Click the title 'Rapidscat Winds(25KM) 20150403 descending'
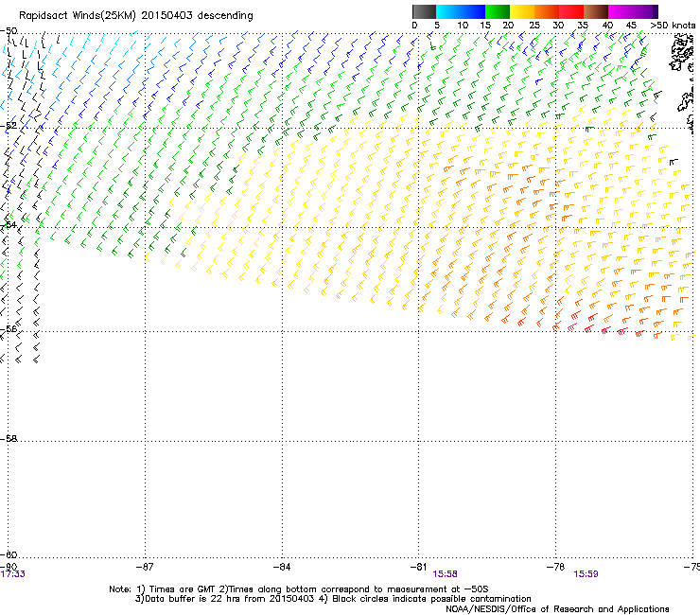Image resolution: width=700 pixels, height=615 pixels. pyautogui.click(x=135, y=16)
